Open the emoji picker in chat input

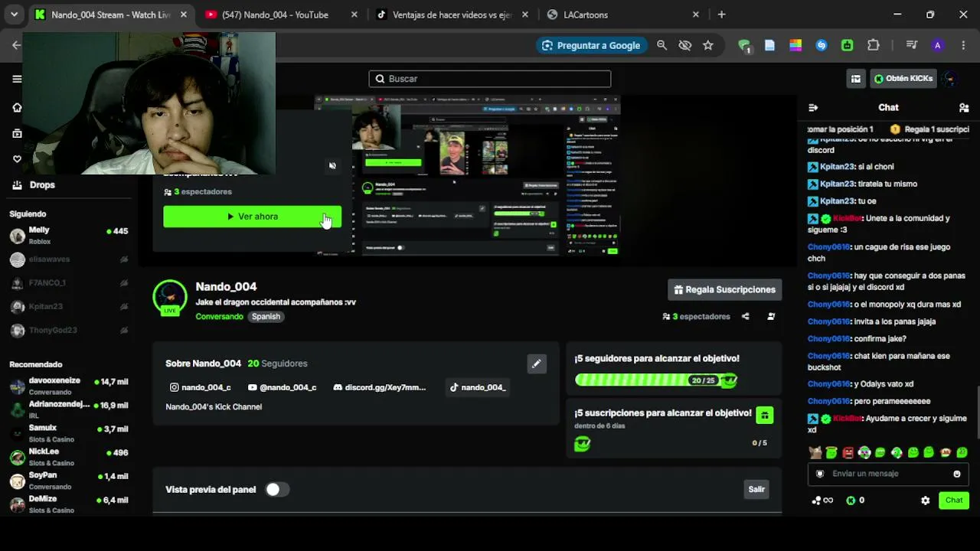click(x=957, y=474)
